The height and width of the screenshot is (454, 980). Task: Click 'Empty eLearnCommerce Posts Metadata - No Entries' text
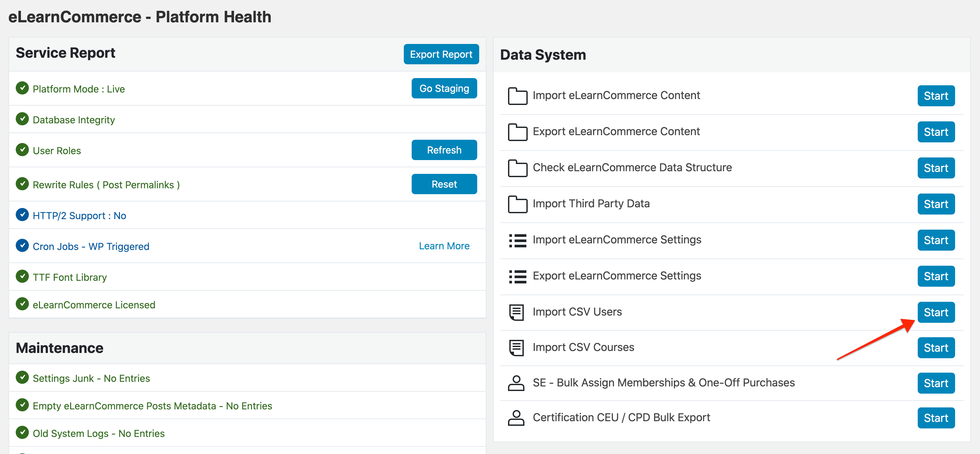coord(152,406)
